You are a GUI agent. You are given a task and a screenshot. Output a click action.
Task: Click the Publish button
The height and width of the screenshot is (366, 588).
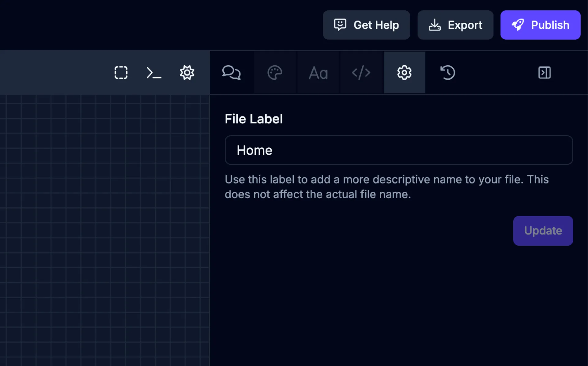pos(540,25)
